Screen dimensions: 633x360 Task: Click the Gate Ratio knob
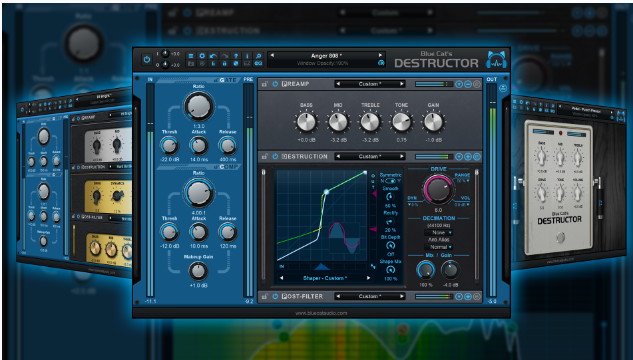click(x=199, y=106)
